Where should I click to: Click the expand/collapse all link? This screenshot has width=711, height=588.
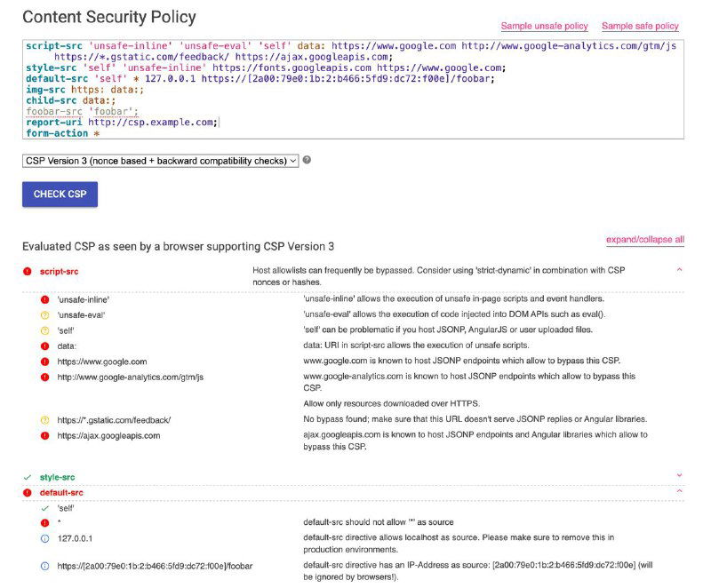(644, 240)
